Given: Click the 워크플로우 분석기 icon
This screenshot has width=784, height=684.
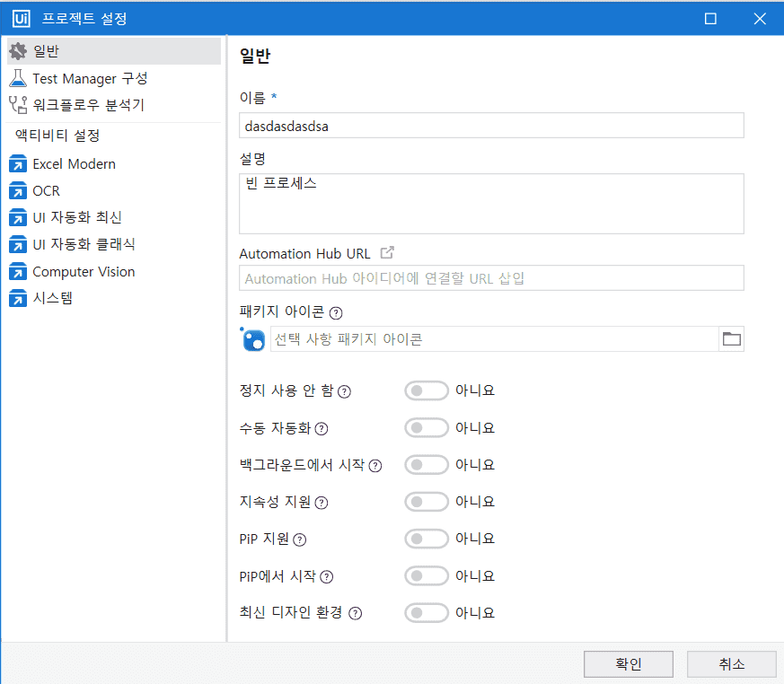Looking at the screenshot, I should click(x=18, y=105).
